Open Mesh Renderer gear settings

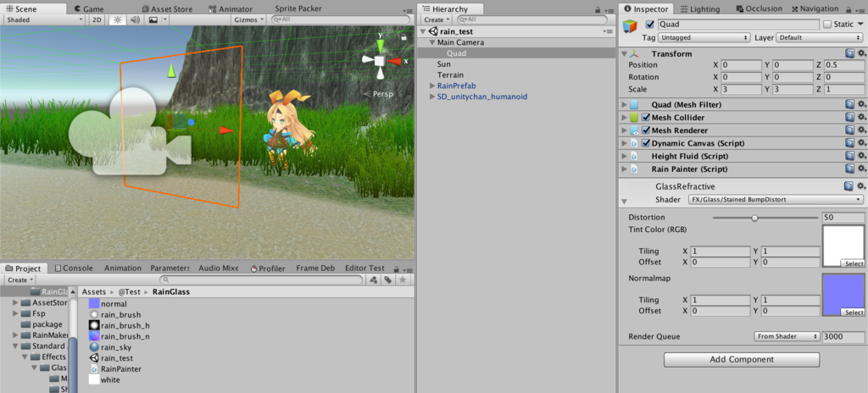click(x=861, y=130)
